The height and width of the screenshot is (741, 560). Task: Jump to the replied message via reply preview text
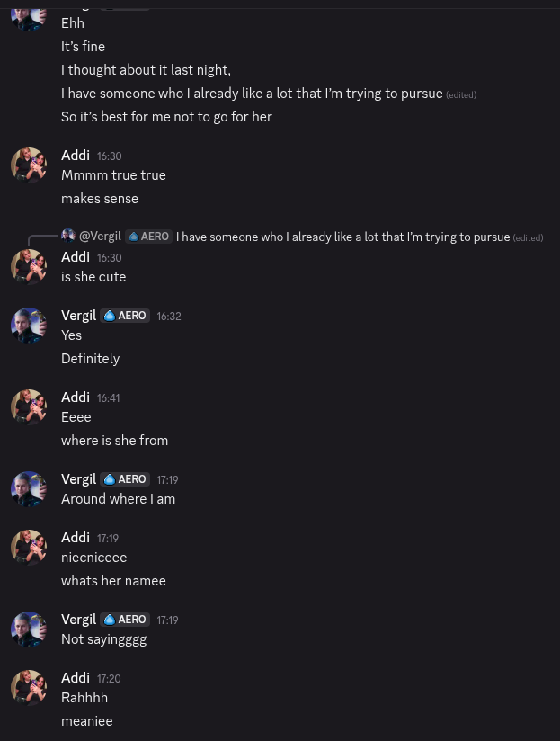coord(342,237)
